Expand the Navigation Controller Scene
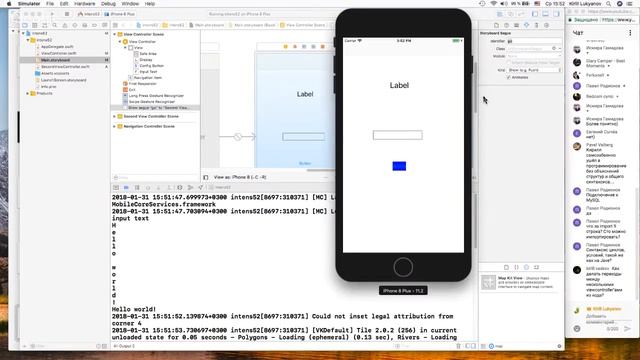Screen dimensions: 640x360 (x=115, y=127)
